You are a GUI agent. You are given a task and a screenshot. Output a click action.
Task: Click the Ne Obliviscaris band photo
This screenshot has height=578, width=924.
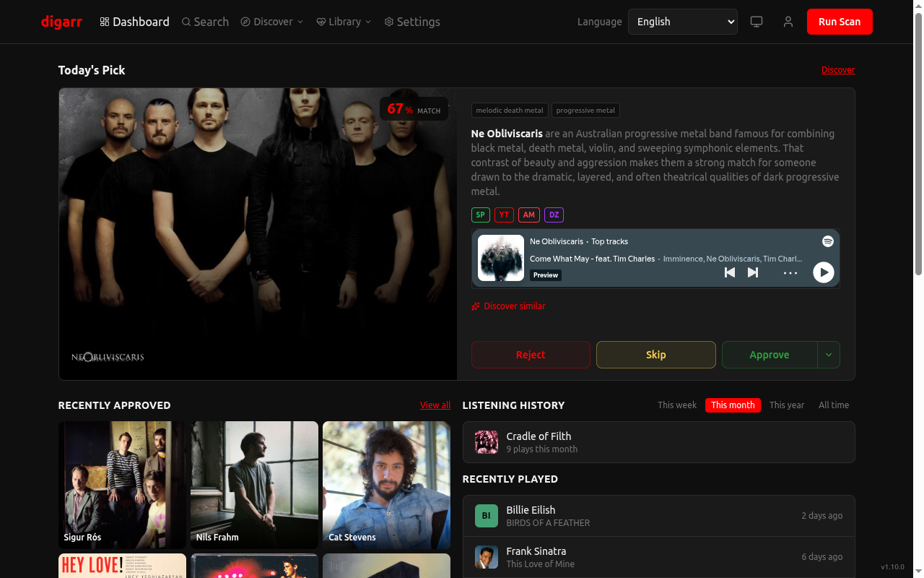point(258,234)
